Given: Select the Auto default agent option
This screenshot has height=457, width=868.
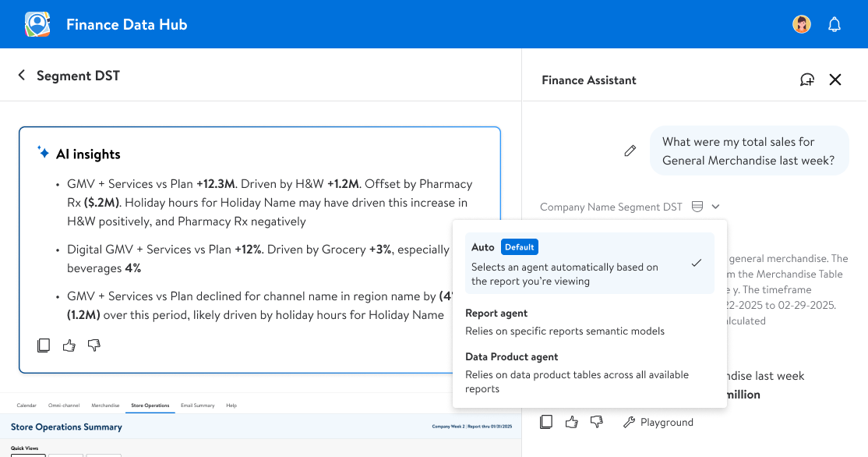Looking at the screenshot, I should (589, 264).
